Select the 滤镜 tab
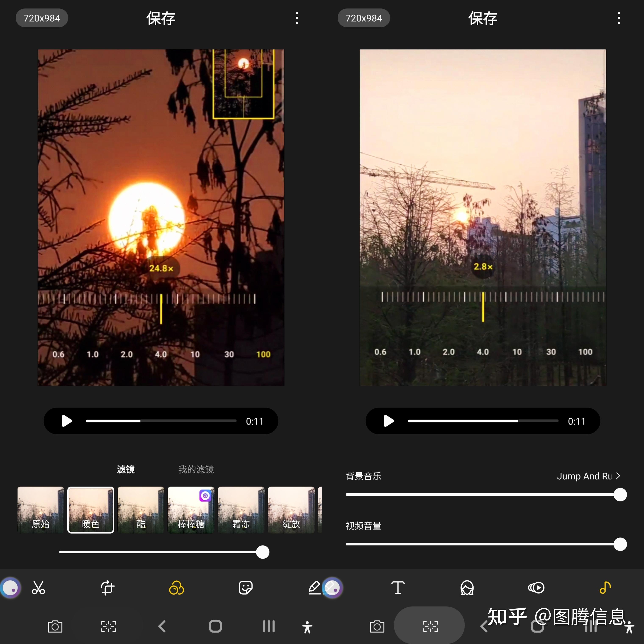 pos(126,469)
